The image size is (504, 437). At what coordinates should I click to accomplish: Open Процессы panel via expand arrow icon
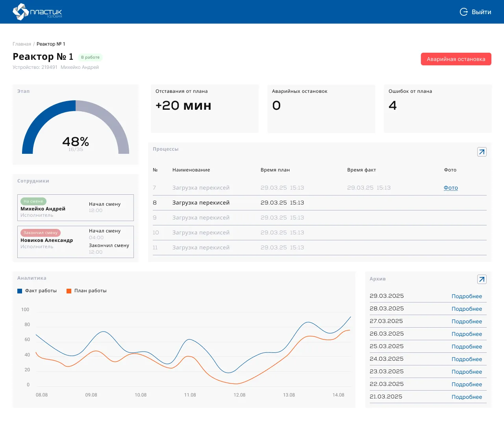pos(482,152)
